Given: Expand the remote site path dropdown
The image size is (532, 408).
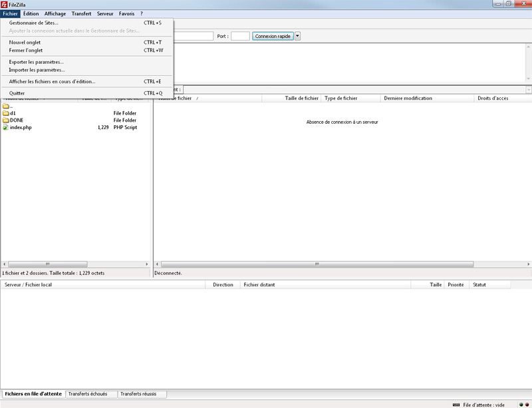Looking at the screenshot, I should 529,90.
